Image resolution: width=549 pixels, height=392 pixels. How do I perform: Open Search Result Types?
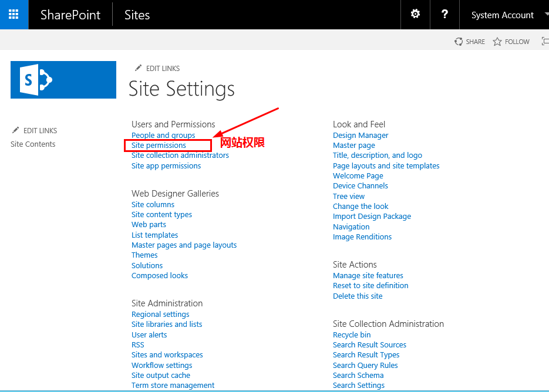366,355
